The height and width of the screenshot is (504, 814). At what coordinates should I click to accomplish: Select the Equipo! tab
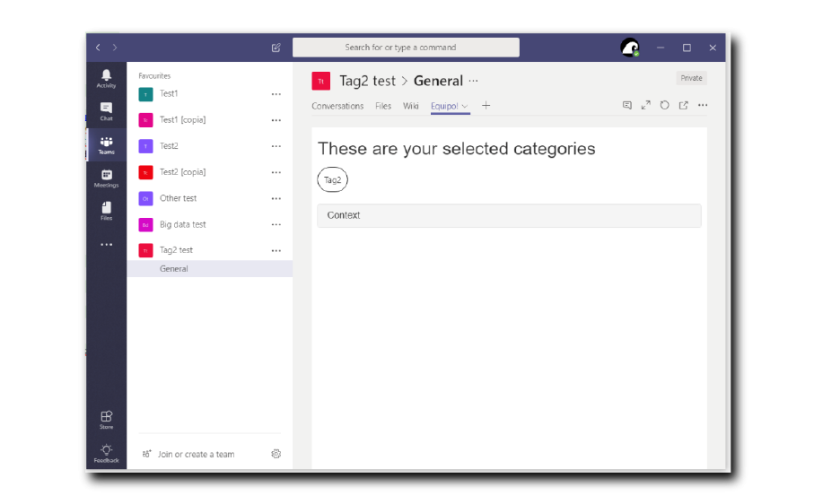click(x=444, y=106)
